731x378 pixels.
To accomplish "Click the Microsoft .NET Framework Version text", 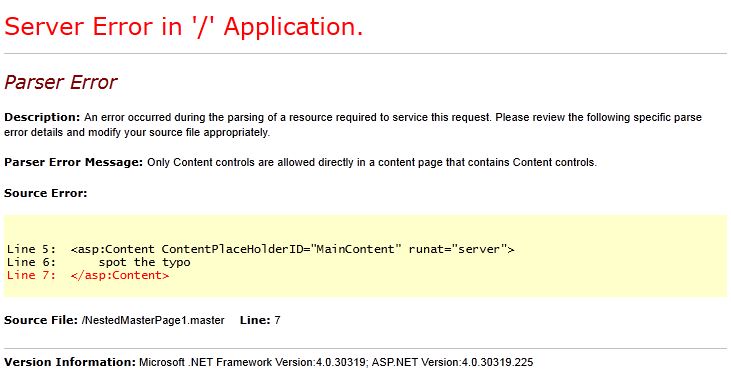I will [253, 362].
